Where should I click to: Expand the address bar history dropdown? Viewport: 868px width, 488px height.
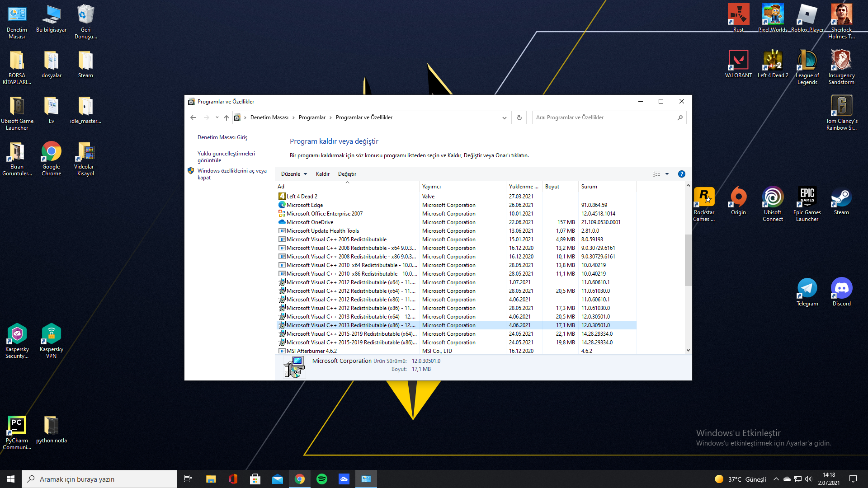[504, 117]
